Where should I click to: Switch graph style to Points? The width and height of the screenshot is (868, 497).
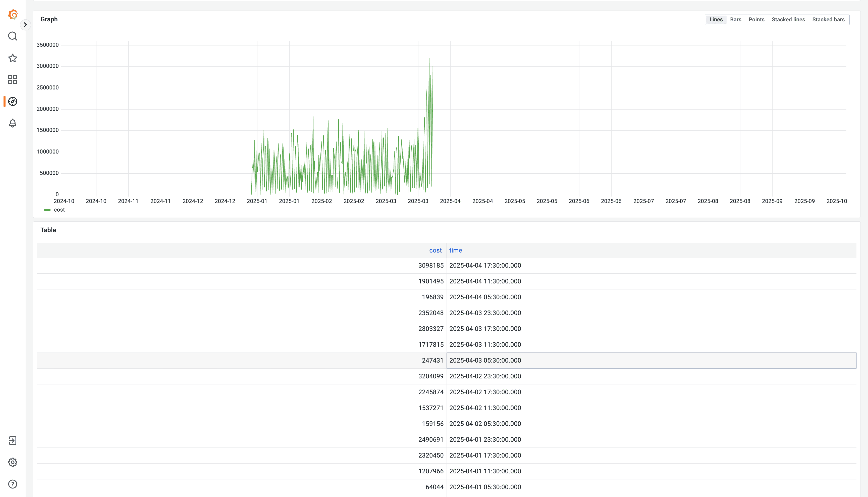[x=756, y=19]
